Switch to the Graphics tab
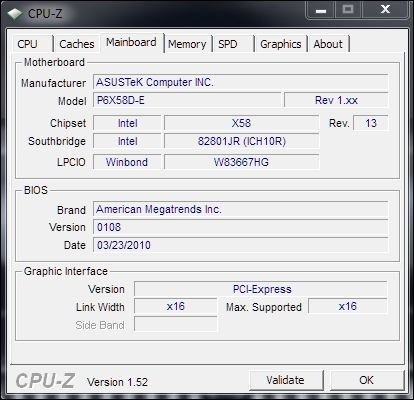Screen dimensions: 414x400 [281, 44]
